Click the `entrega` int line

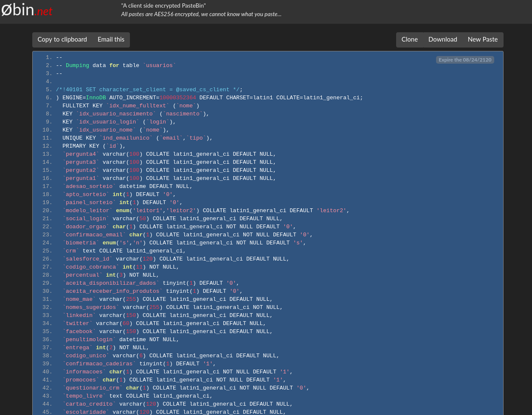(106, 348)
